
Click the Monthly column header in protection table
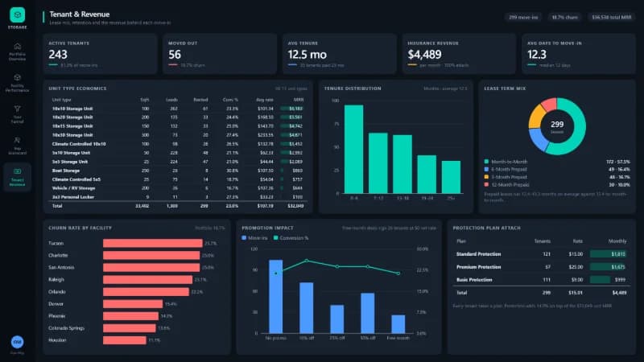[x=617, y=241]
